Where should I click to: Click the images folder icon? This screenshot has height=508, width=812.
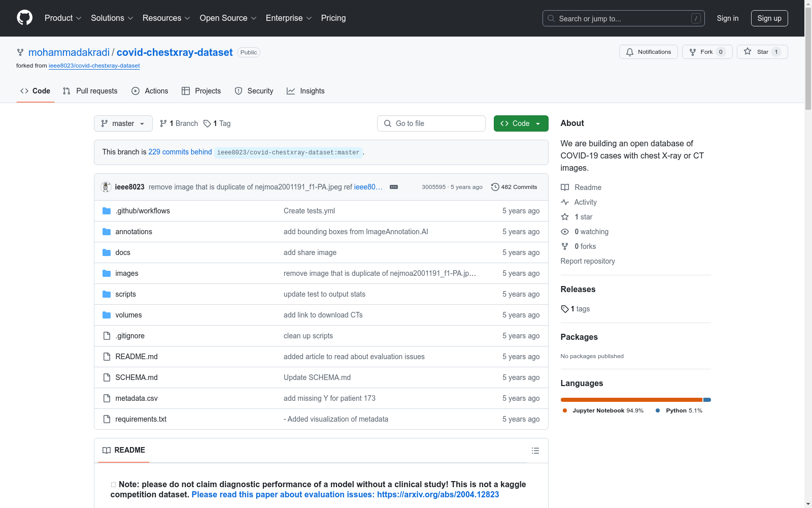[x=107, y=273]
